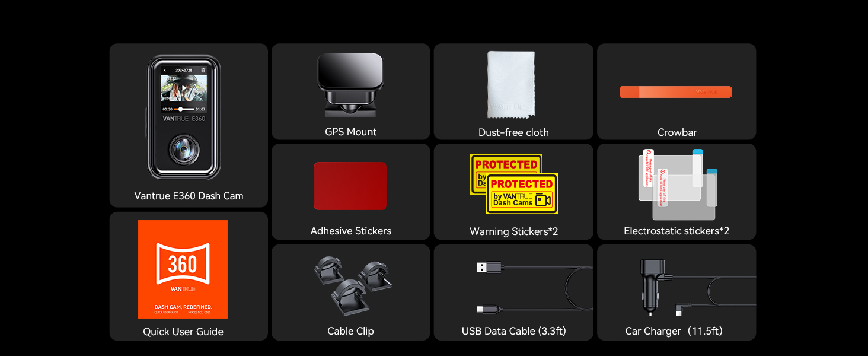Click the Vantrue E360 Dash Cam image
This screenshot has width=868, height=356.
point(184,117)
